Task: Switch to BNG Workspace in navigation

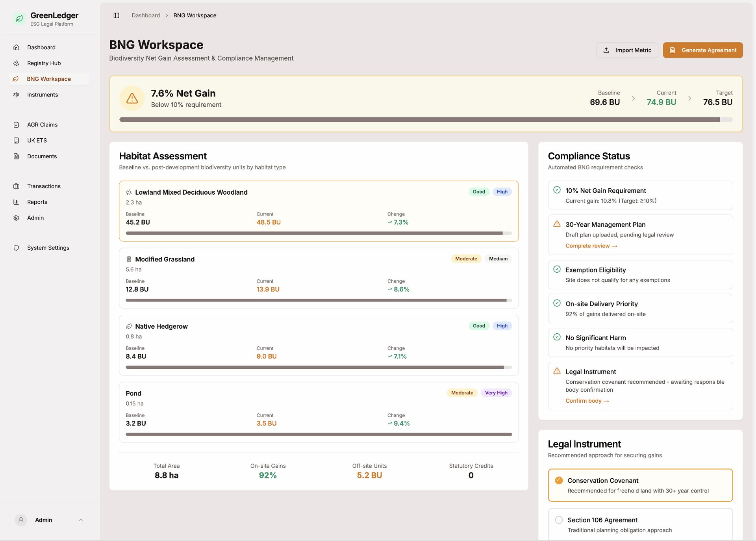Action: pyautogui.click(x=49, y=79)
